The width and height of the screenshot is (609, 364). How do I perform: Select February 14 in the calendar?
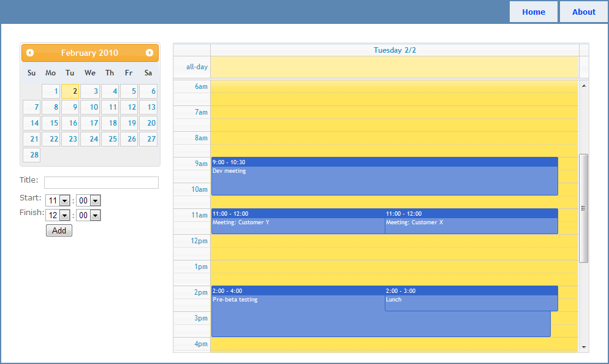[31, 123]
